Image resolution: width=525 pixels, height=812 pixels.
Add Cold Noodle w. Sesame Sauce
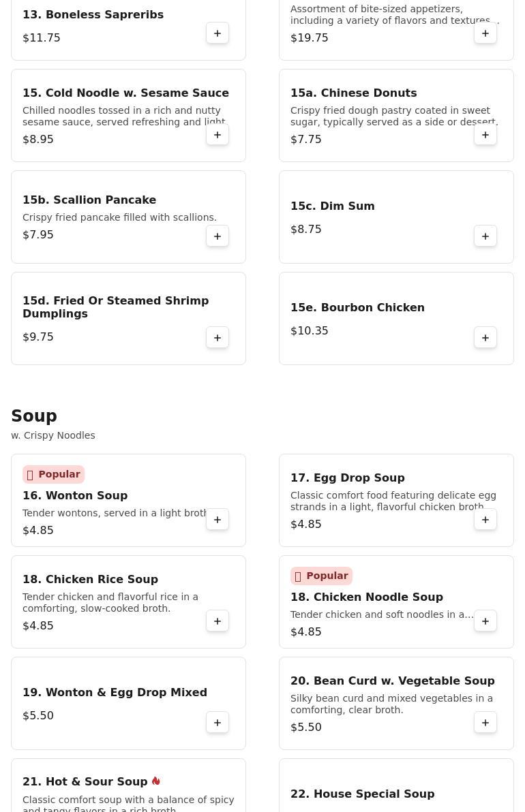point(217,135)
